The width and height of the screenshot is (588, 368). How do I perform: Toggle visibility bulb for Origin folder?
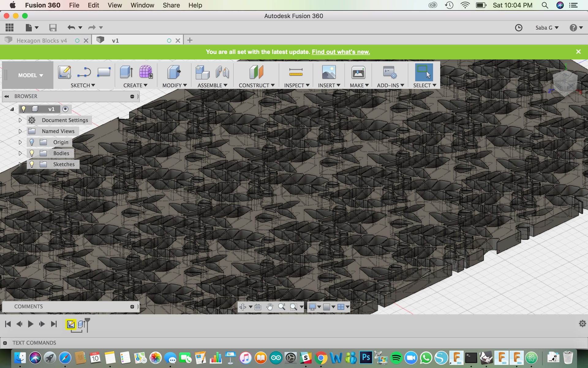32,142
